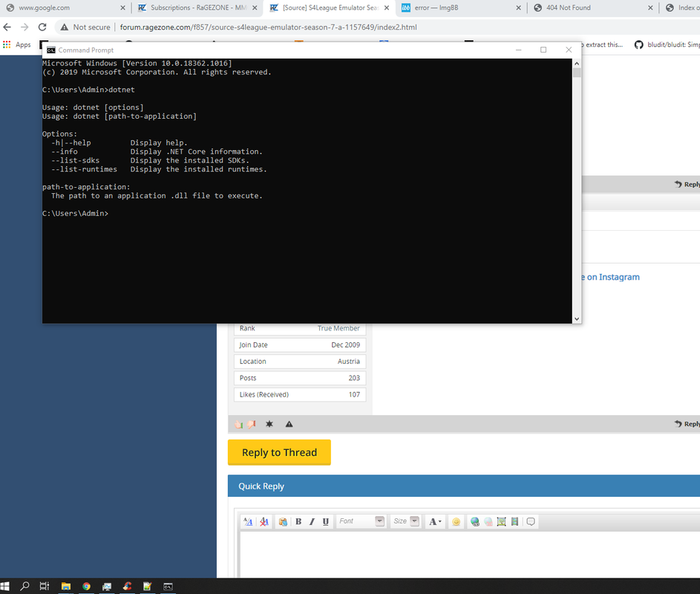Image resolution: width=700 pixels, height=594 pixels.
Task: Open Windows taskbar search
Action: point(24,586)
